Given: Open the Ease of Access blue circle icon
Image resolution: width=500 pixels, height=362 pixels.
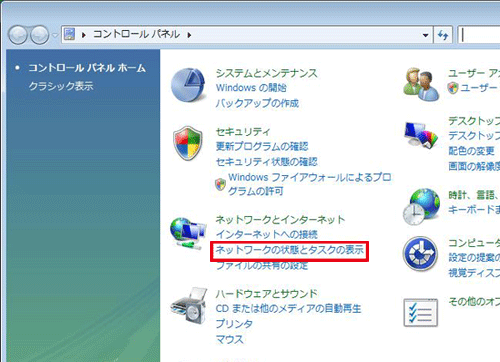Looking at the screenshot, I should 420,253.
